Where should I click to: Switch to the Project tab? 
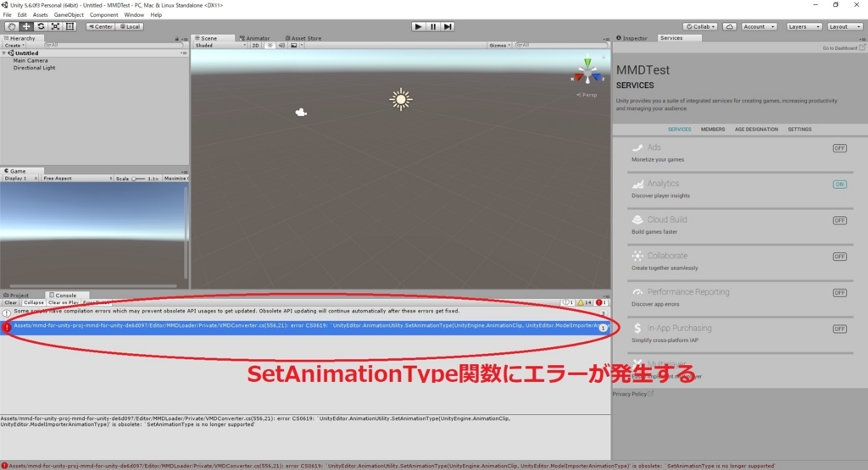(16, 296)
